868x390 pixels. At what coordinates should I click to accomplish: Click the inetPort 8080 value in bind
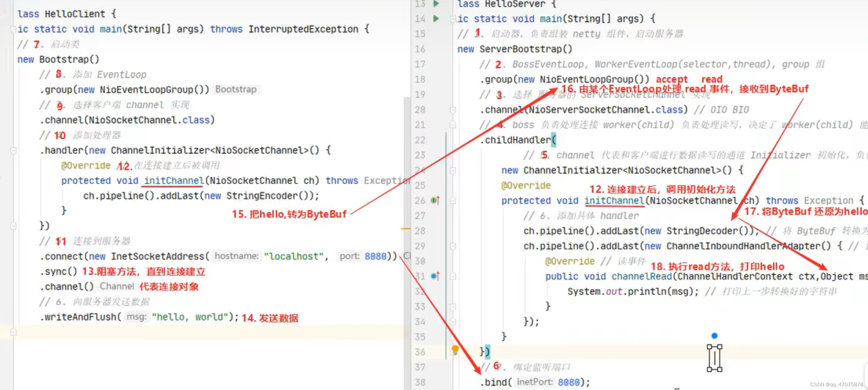point(569,383)
